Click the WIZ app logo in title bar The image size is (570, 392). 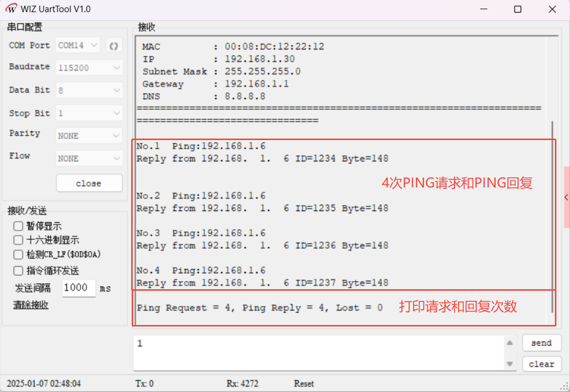[x=11, y=9]
